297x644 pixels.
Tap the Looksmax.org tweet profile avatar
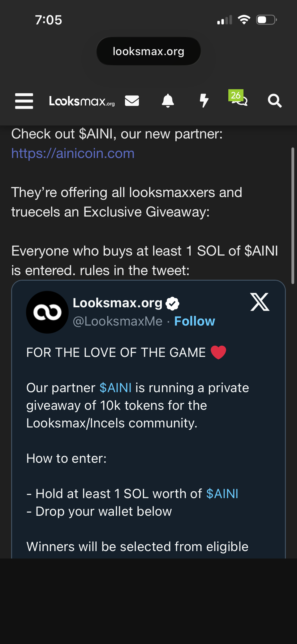click(x=47, y=312)
